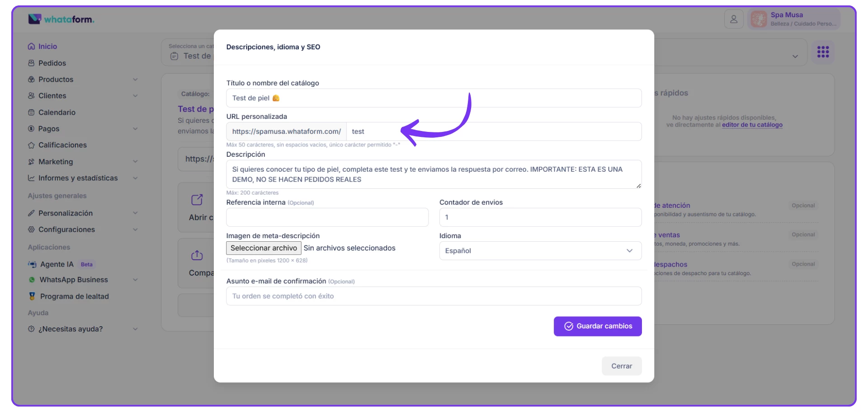Focus the Contador de envíos field
Image resolution: width=868 pixels, height=412 pixels.
point(540,217)
